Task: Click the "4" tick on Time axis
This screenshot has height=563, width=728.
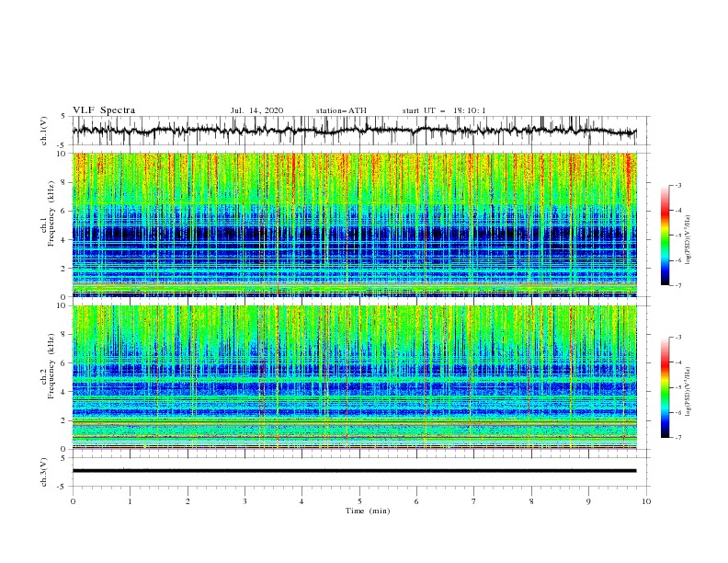Action: (302, 501)
